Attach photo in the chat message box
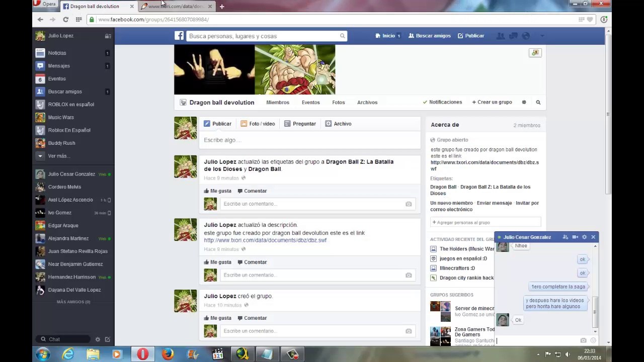644x362 pixels. coord(583,340)
